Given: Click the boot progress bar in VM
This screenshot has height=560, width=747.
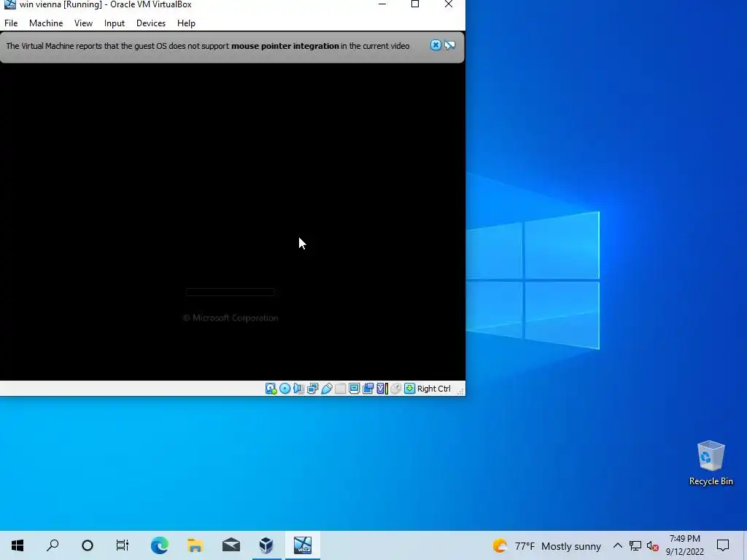Looking at the screenshot, I should (230, 292).
